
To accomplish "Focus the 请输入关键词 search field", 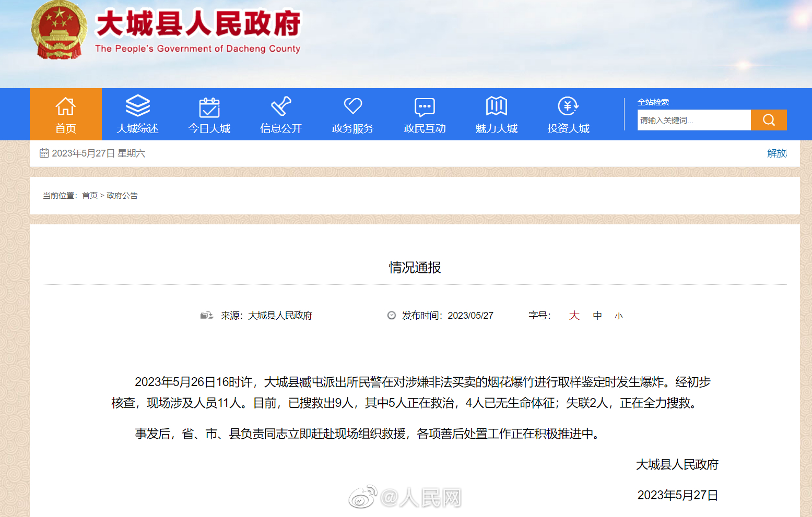I will point(693,120).
